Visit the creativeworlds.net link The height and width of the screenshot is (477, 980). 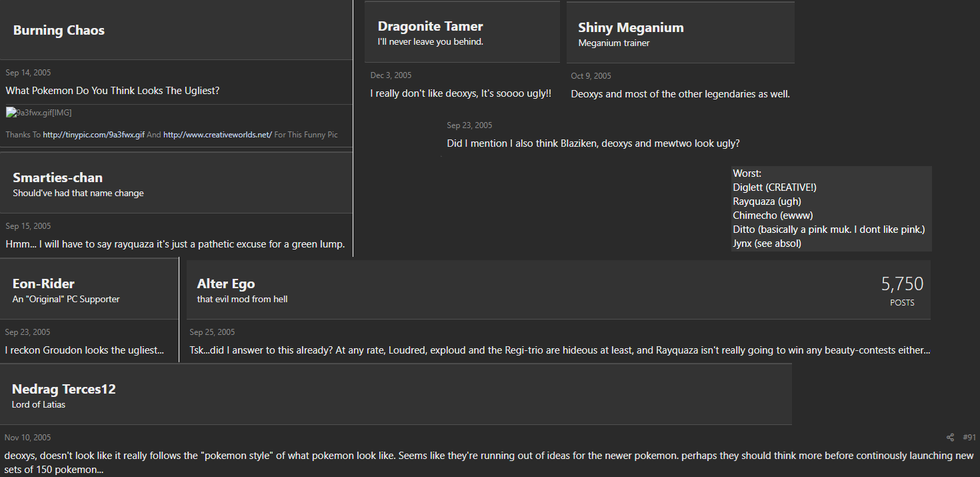(x=217, y=135)
